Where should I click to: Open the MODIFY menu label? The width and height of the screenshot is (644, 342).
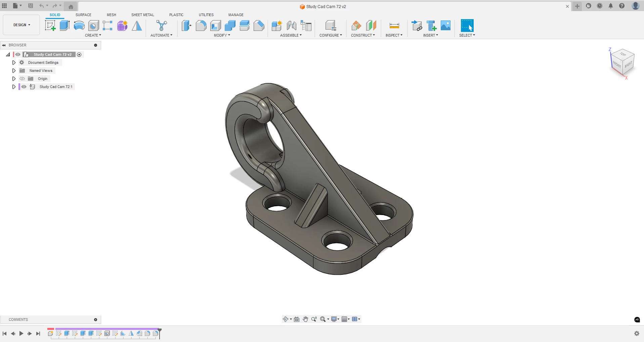pos(222,35)
